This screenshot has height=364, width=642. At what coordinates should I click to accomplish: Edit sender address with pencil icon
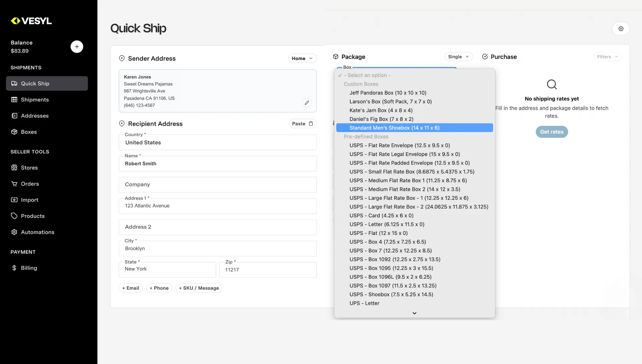[307, 103]
